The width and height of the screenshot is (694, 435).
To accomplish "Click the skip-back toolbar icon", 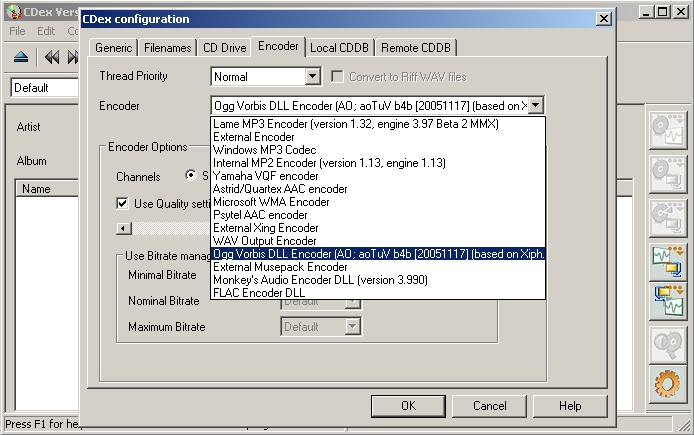I will tap(52, 58).
